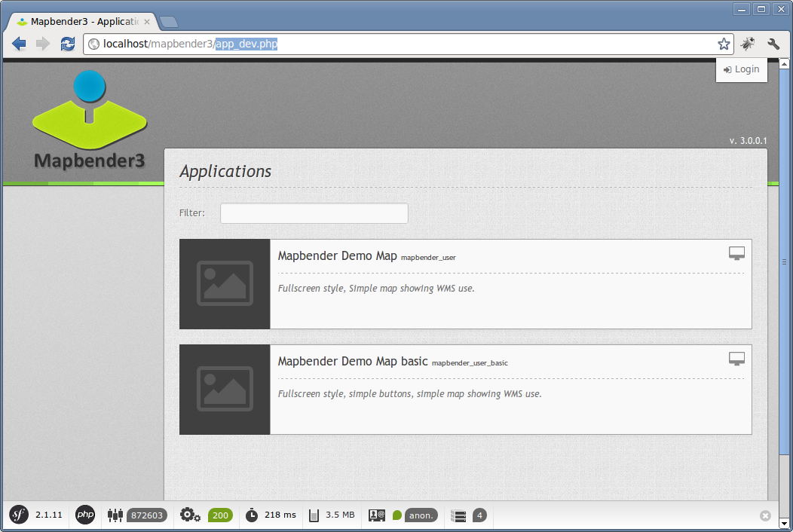Launch Mapbender Demo Map via monitor icon
Image resolution: width=793 pixels, height=532 pixels.
coord(737,253)
